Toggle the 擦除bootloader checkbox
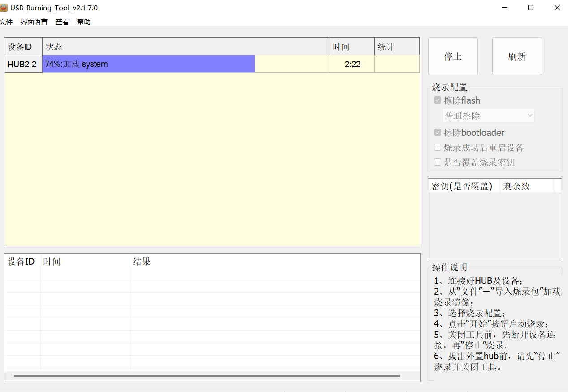 [438, 133]
